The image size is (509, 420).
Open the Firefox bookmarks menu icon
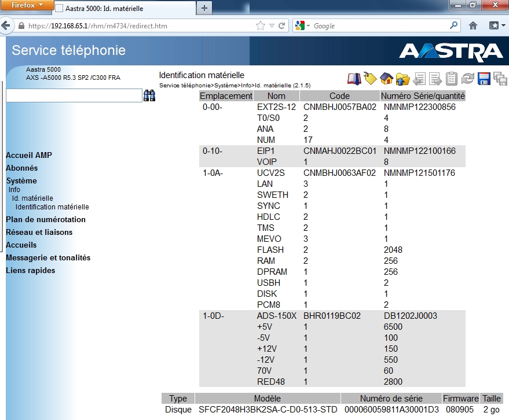[496, 25]
